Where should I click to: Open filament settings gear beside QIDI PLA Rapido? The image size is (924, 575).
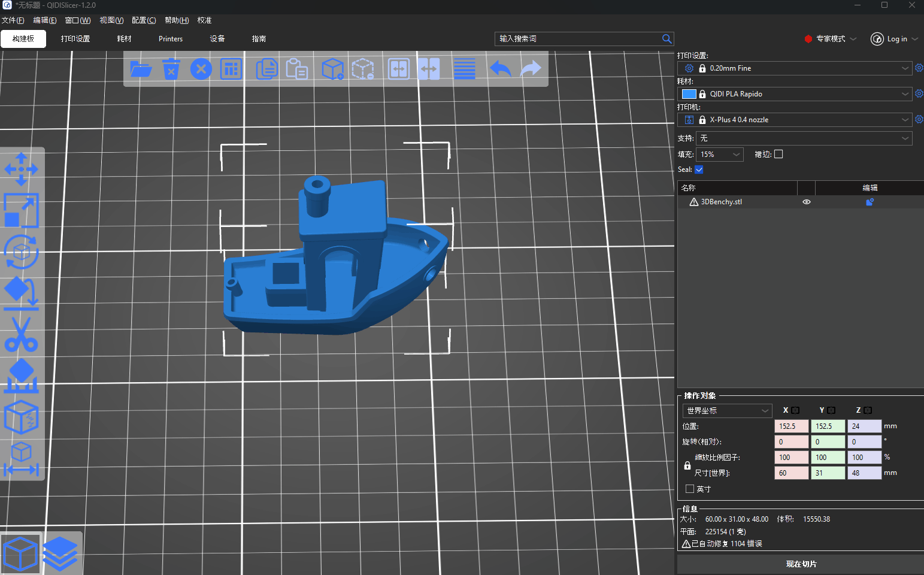pyautogui.click(x=919, y=93)
